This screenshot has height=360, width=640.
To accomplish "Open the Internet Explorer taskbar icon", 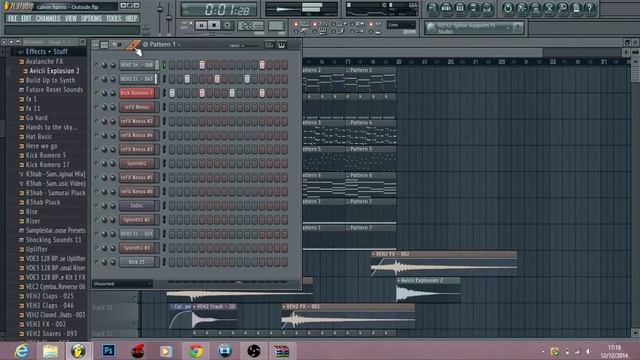I will click(x=21, y=351).
